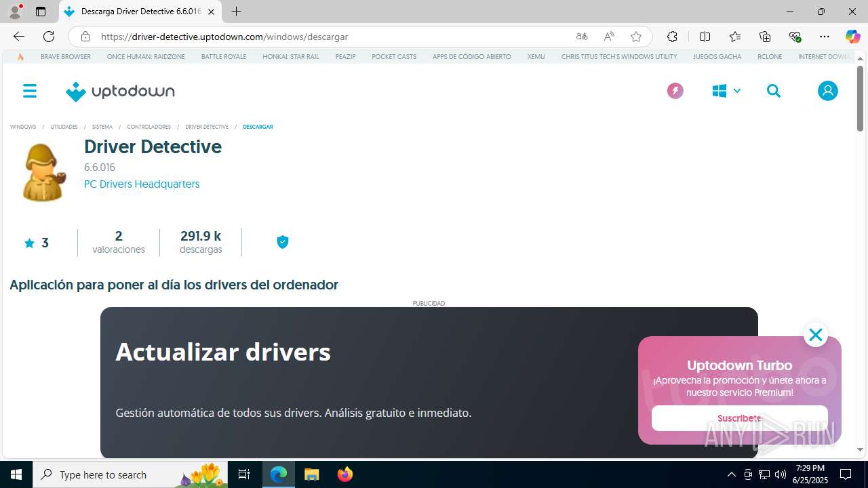
Task: Click the address bar URL
Action: tap(224, 37)
